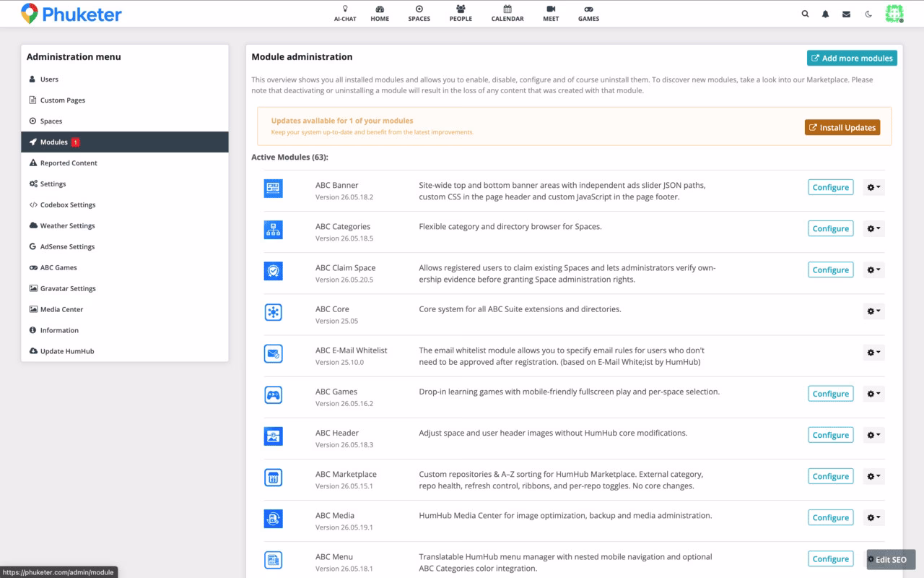The width and height of the screenshot is (924, 578).
Task: Open Weather Settings
Action: click(125, 226)
